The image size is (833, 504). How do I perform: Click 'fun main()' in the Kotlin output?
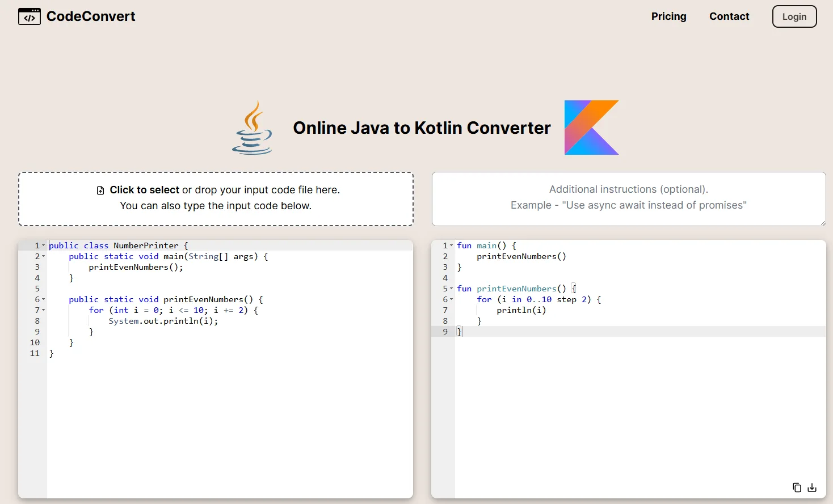click(x=481, y=245)
